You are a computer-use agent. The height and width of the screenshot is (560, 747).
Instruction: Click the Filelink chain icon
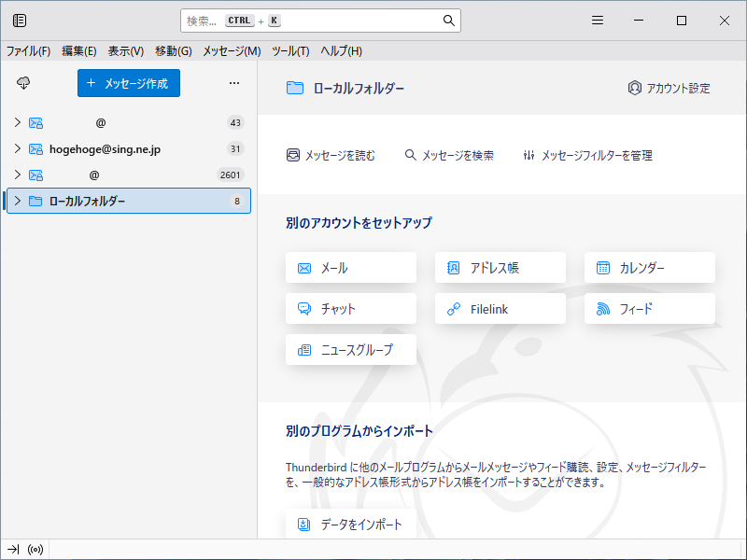point(454,309)
